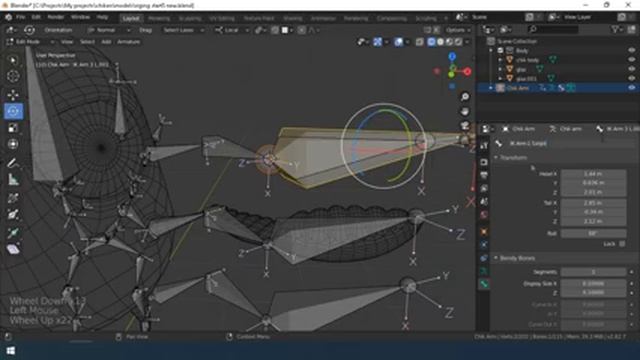This screenshot has width=640, height=360.
Task: Click the outliner search field
Action: coord(552,29)
